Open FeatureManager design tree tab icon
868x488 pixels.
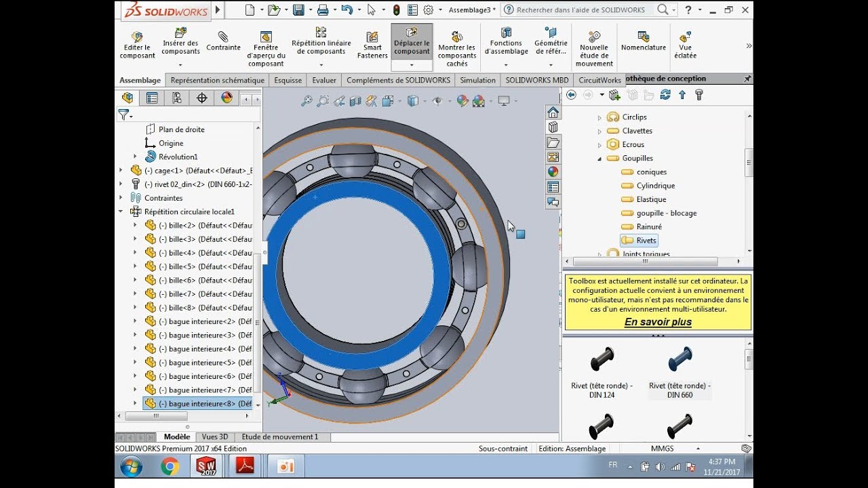click(x=127, y=98)
